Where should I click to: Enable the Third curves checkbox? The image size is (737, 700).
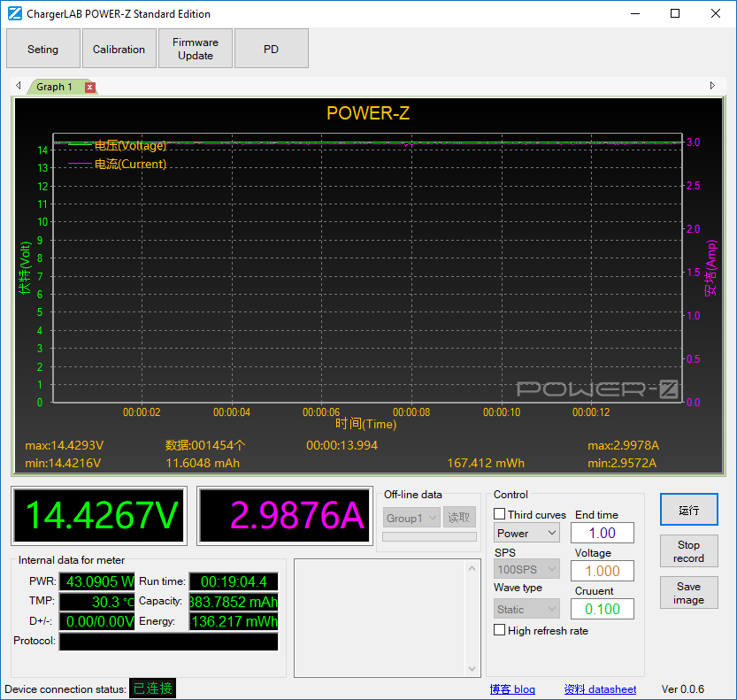[500, 514]
